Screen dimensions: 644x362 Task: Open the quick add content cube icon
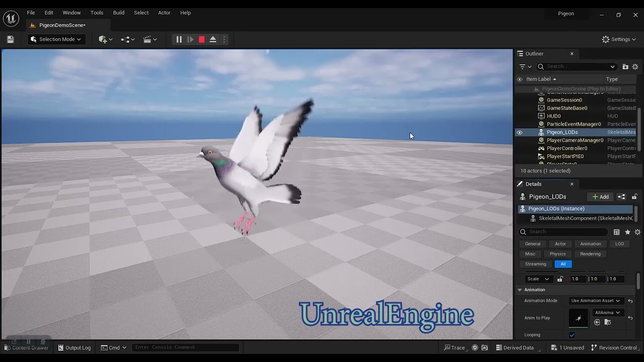tap(106, 39)
